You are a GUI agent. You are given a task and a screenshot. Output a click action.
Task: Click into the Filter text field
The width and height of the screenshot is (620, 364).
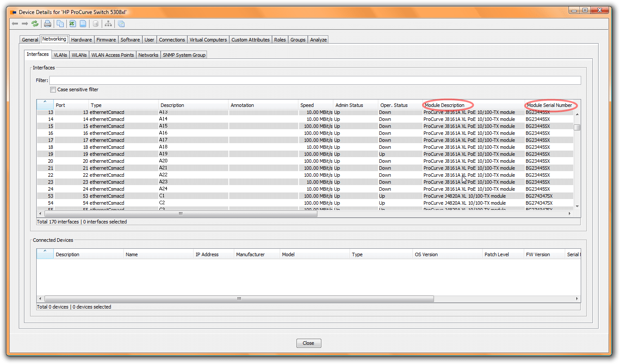(314, 80)
